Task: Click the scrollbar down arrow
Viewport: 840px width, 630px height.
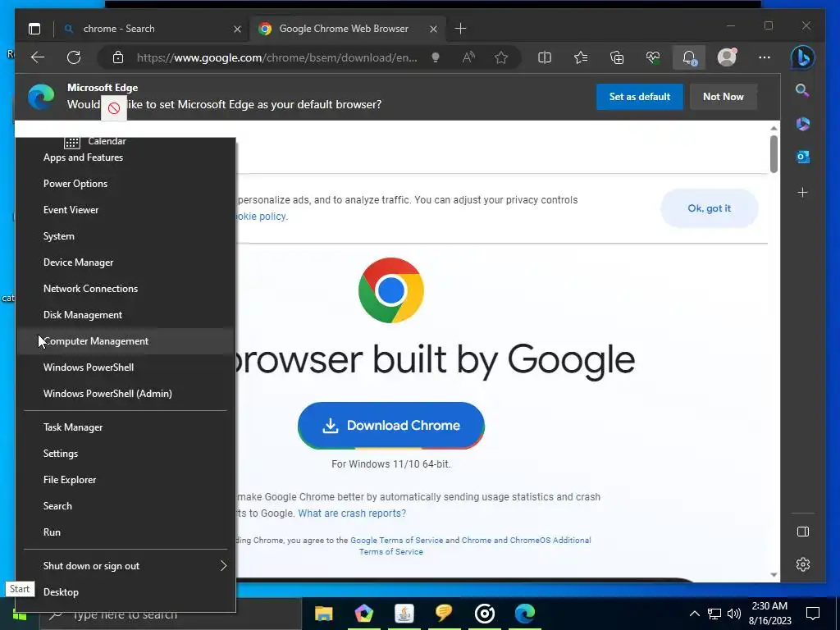Action: click(x=774, y=575)
